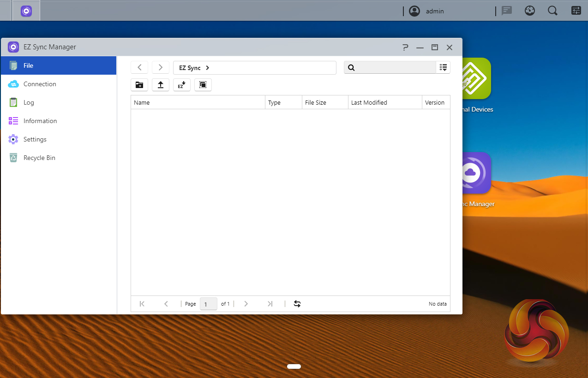Click the EZ Sync Manager title bar icon

tap(13, 47)
